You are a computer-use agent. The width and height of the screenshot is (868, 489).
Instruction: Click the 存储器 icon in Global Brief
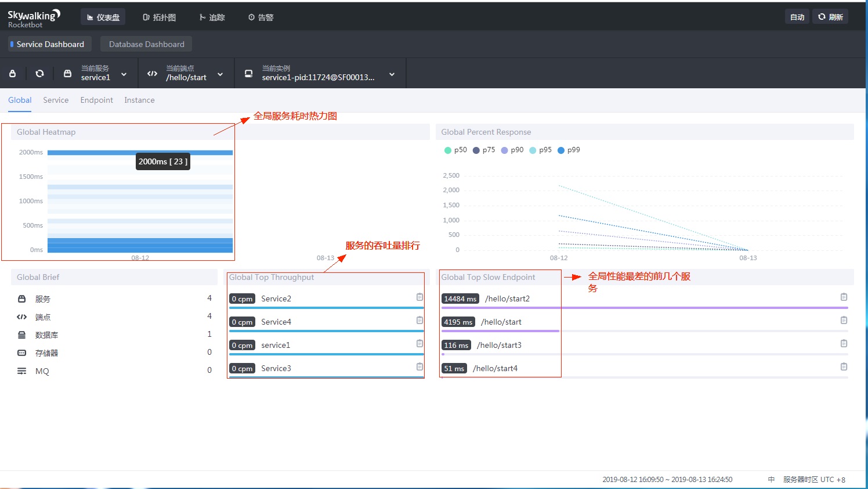pyautogui.click(x=21, y=353)
